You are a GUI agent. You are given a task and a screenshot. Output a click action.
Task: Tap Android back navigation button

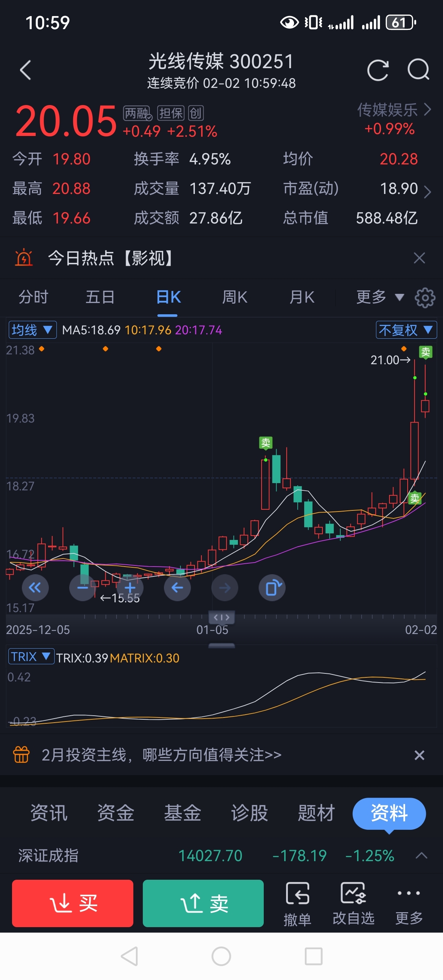129,956
